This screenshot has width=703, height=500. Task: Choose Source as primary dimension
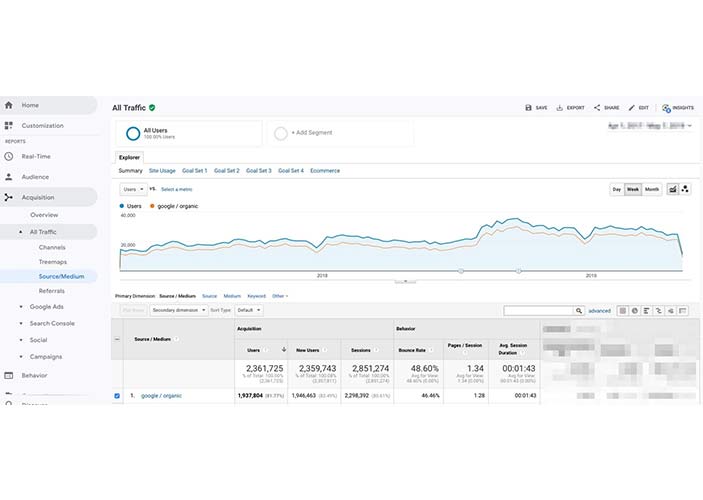(x=209, y=296)
